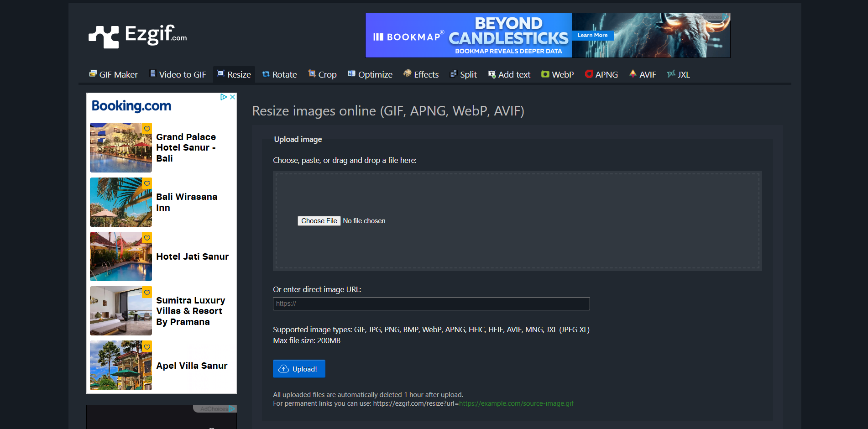Open the Bali Wirasana Inn listing
Viewport: 868px width, 429px height.
point(187,202)
